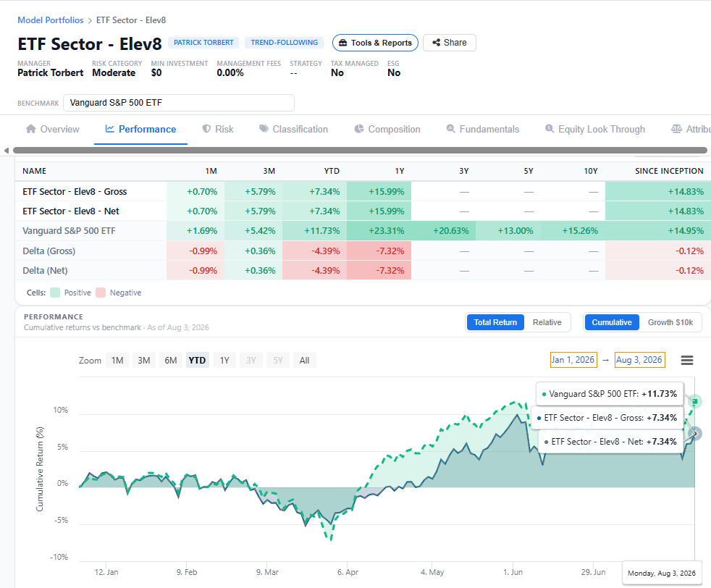
Task: Click the Risk shield icon
Action: pyautogui.click(x=206, y=129)
